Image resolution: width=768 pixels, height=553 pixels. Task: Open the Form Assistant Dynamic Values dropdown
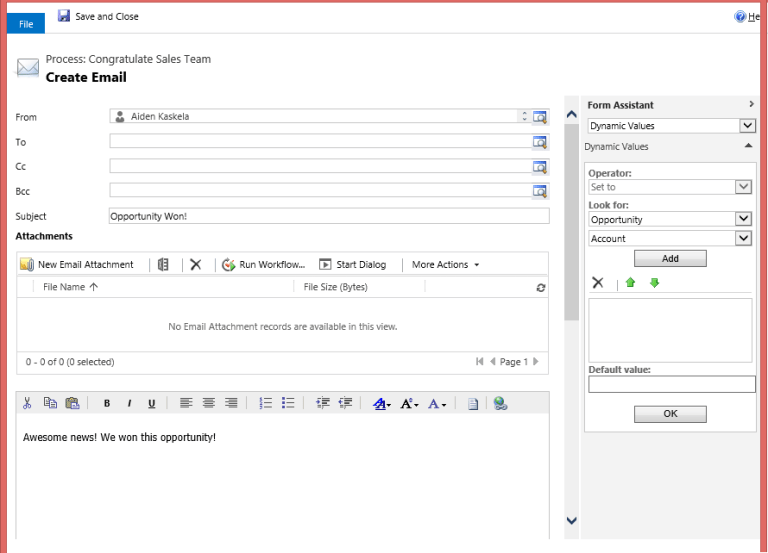click(747, 126)
